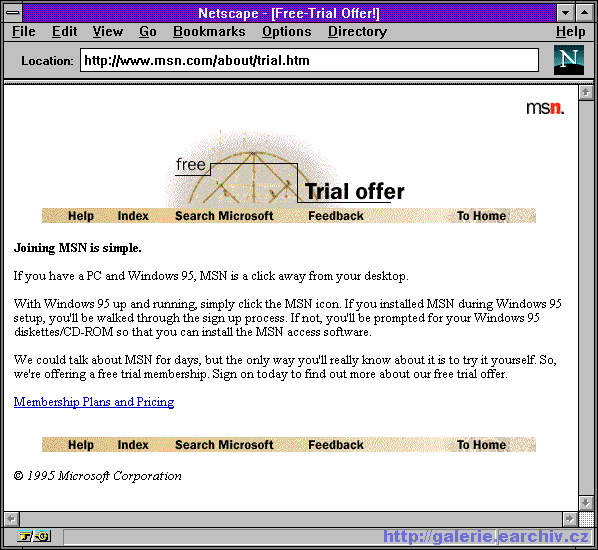Click To Home in the top navigation bar

click(x=481, y=216)
